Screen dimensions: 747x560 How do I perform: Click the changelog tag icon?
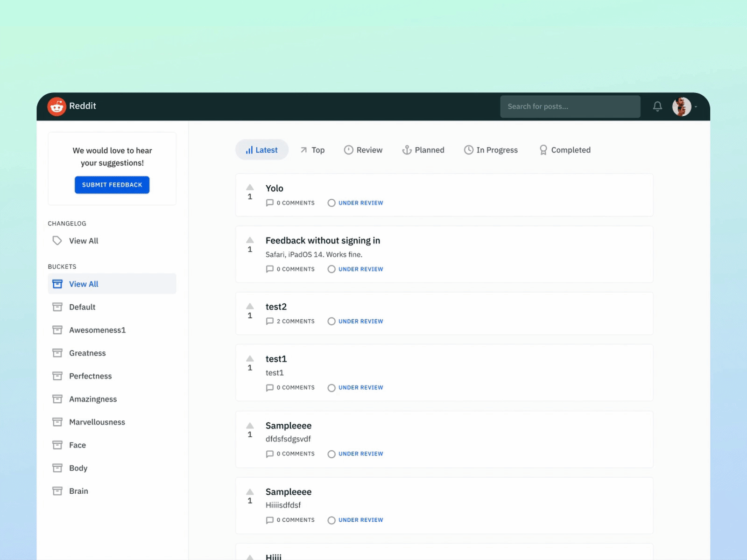pyautogui.click(x=57, y=241)
